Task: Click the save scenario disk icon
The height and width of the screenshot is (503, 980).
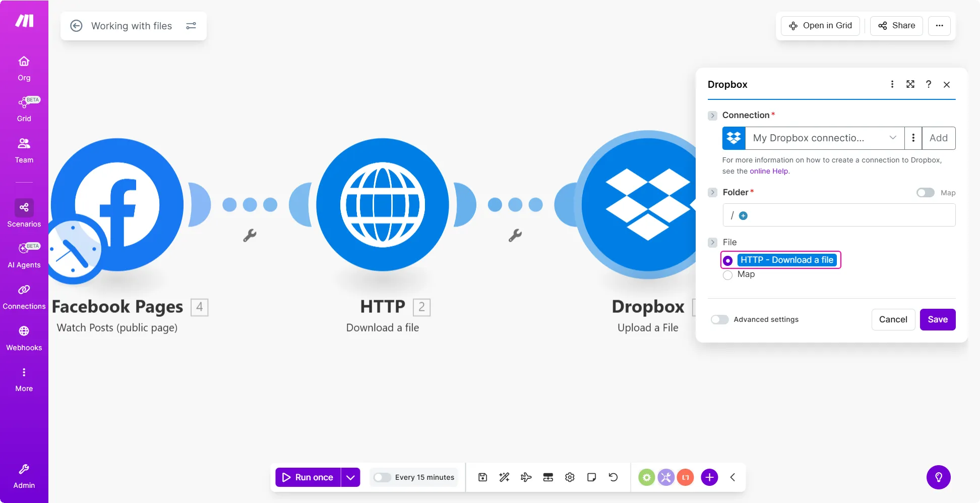Action: 482,477
